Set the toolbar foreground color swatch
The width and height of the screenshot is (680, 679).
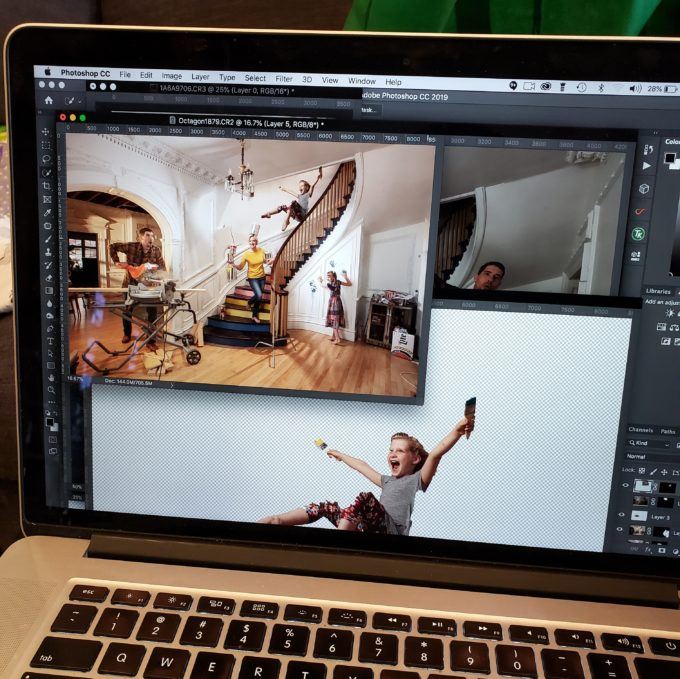(x=50, y=422)
